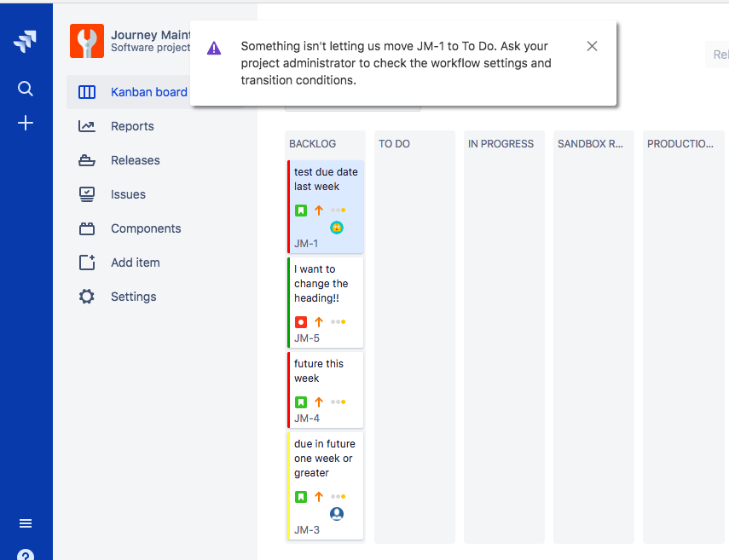Screen dimensions: 729x560
Task: Dismiss the JM-1 workflow error notification
Action: point(592,46)
